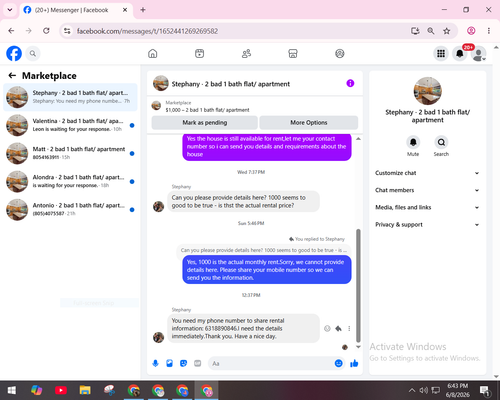Image resolution: width=500 pixels, height=400 pixels.
Task: Open the Friends icon in the top nav
Action: click(246, 53)
